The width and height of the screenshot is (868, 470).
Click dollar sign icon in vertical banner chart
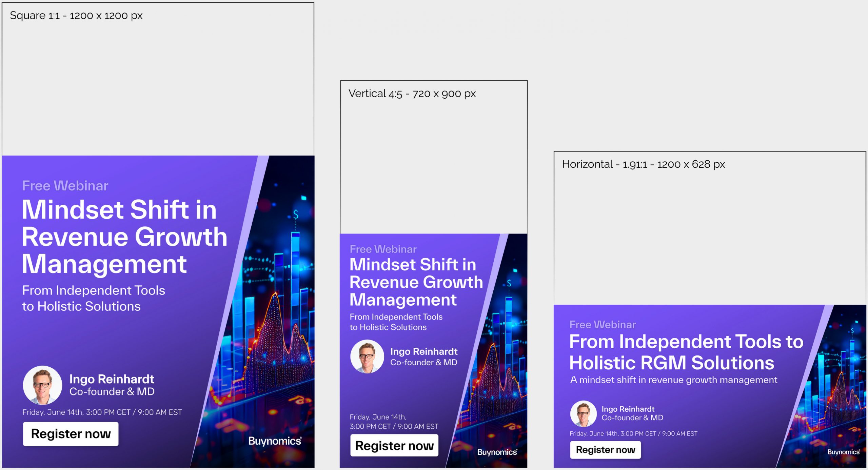(x=509, y=283)
